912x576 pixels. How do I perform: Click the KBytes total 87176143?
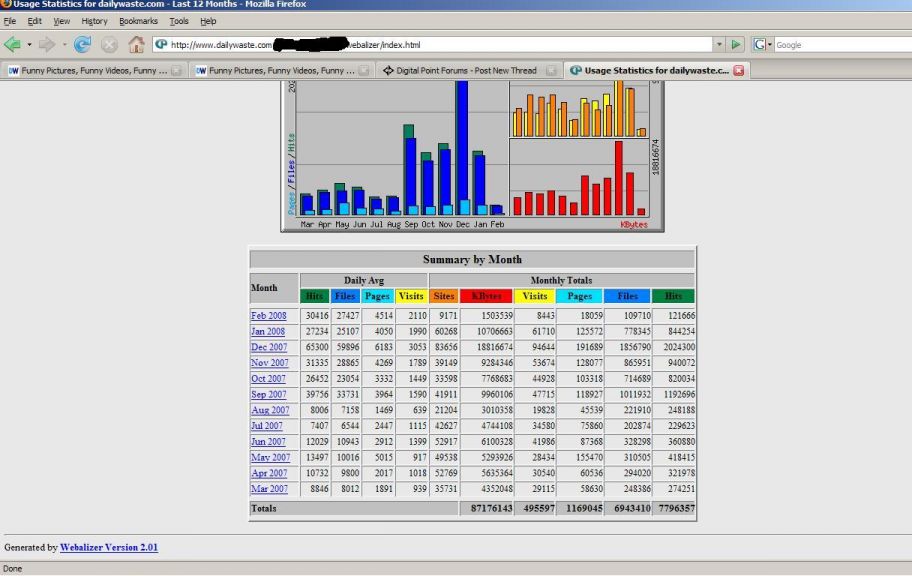(x=491, y=509)
